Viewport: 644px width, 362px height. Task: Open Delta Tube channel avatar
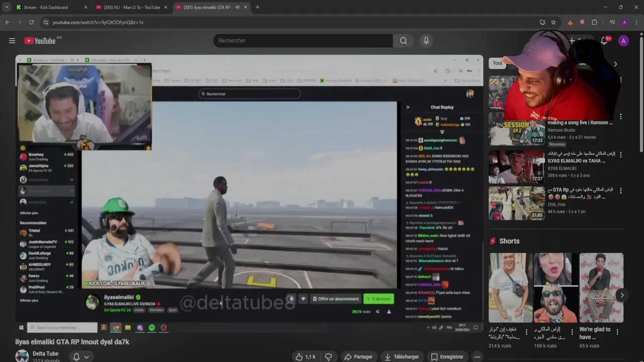coord(22,356)
